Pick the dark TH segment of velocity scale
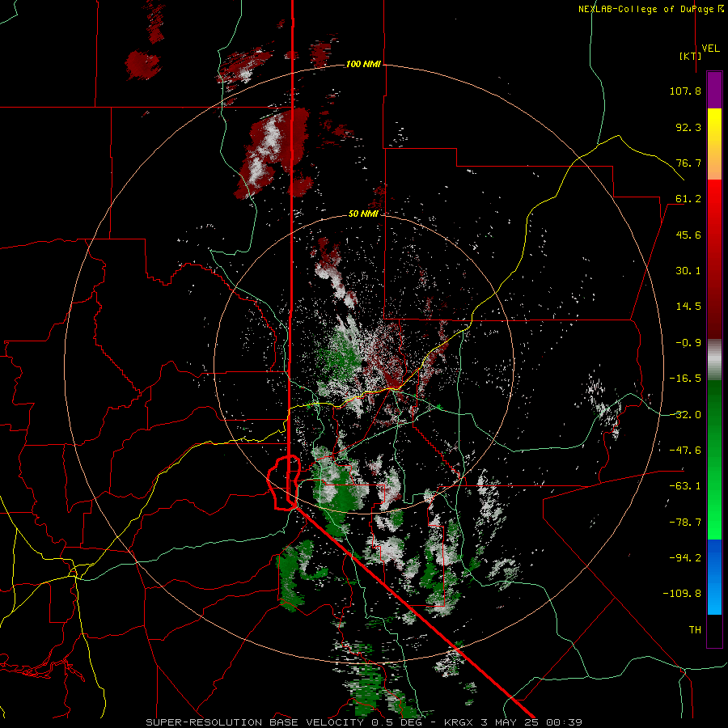The height and width of the screenshot is (728, 728). (x=714, y=630)
